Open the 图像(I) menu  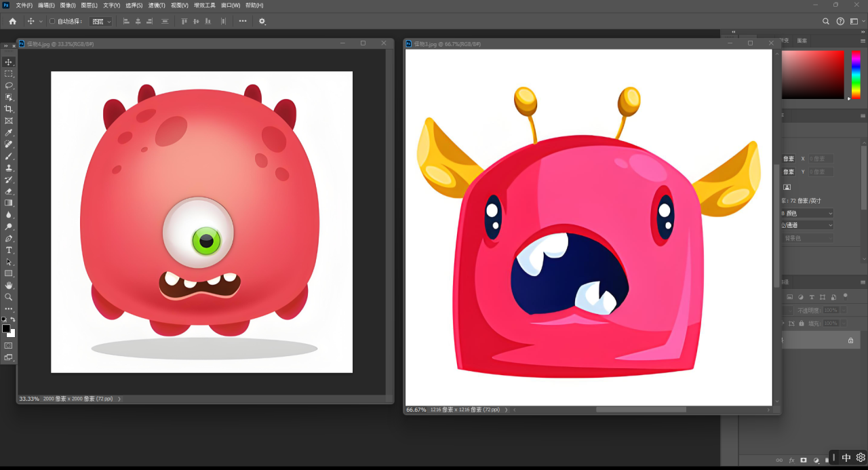coord(68,5)
